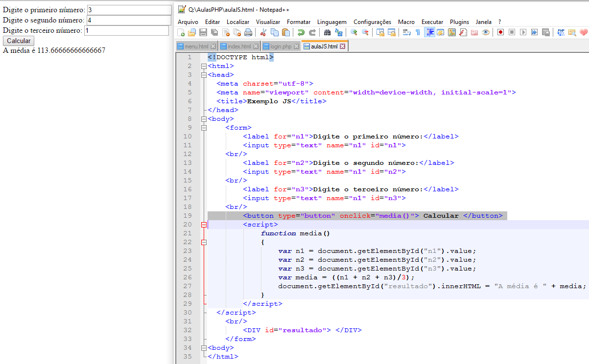Toggle file monitoring eye icon

pos(486,32)
